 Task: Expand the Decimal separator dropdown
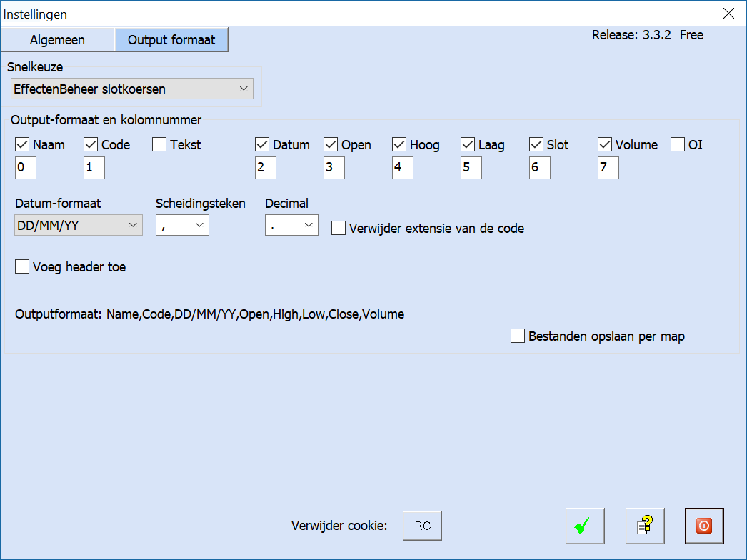[291, 226]
